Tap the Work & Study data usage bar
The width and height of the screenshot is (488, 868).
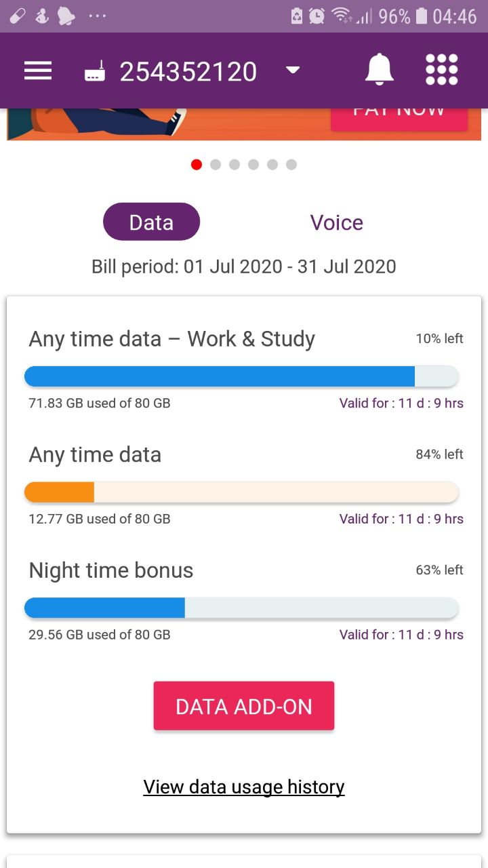pyautogui.click(x=241, y=376)
